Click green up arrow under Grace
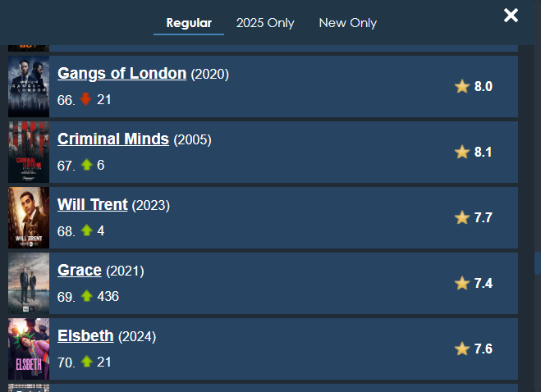 86,296
